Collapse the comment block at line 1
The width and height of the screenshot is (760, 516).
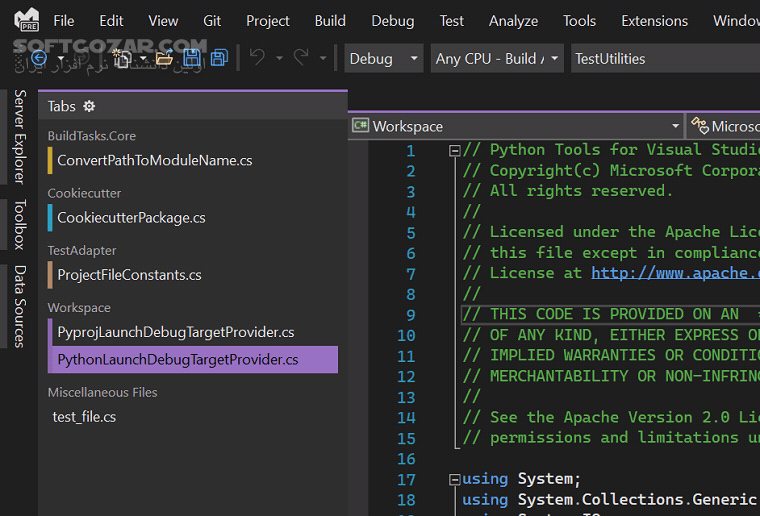455,151
